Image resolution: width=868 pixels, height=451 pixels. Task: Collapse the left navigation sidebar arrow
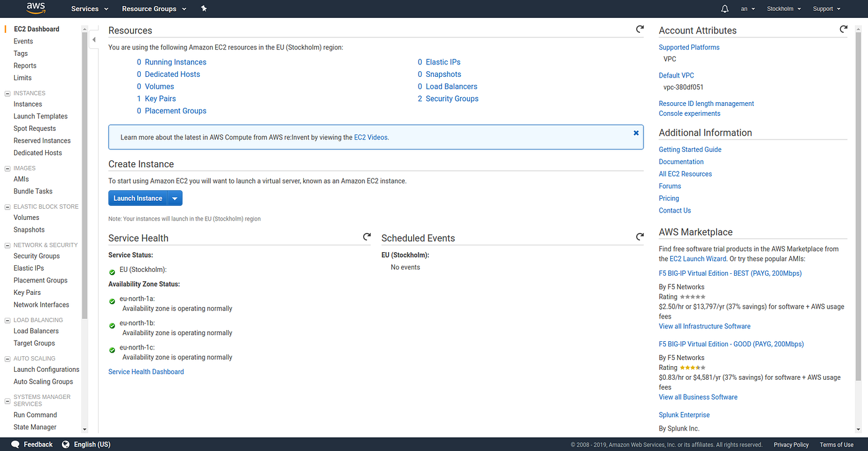(x=94, y=40)
